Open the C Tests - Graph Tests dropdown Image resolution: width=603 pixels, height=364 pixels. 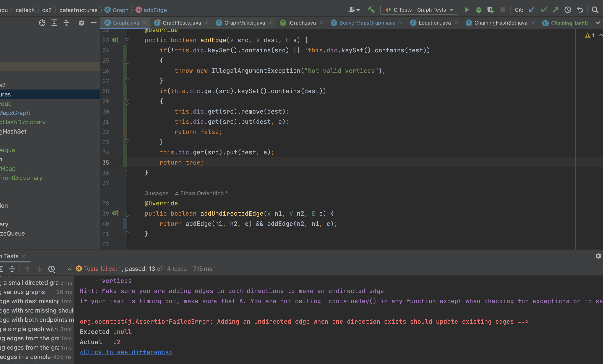(420, 10)
